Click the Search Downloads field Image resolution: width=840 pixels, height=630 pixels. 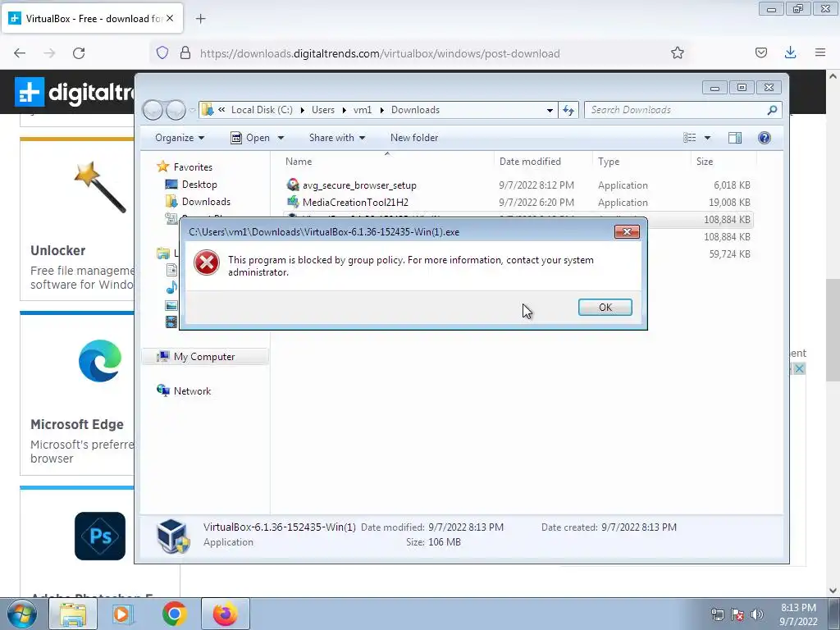pos(683,110)
